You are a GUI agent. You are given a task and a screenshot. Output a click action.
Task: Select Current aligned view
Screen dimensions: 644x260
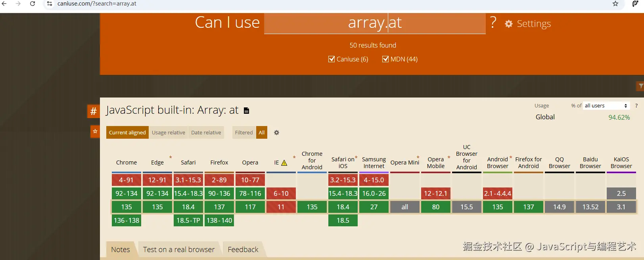tap(127, 132)
